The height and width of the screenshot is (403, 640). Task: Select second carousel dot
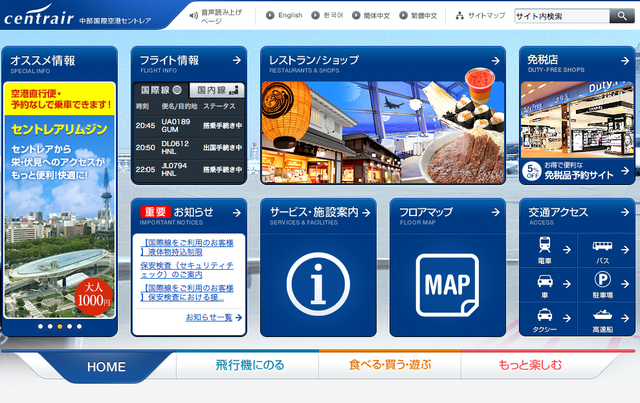50,326
